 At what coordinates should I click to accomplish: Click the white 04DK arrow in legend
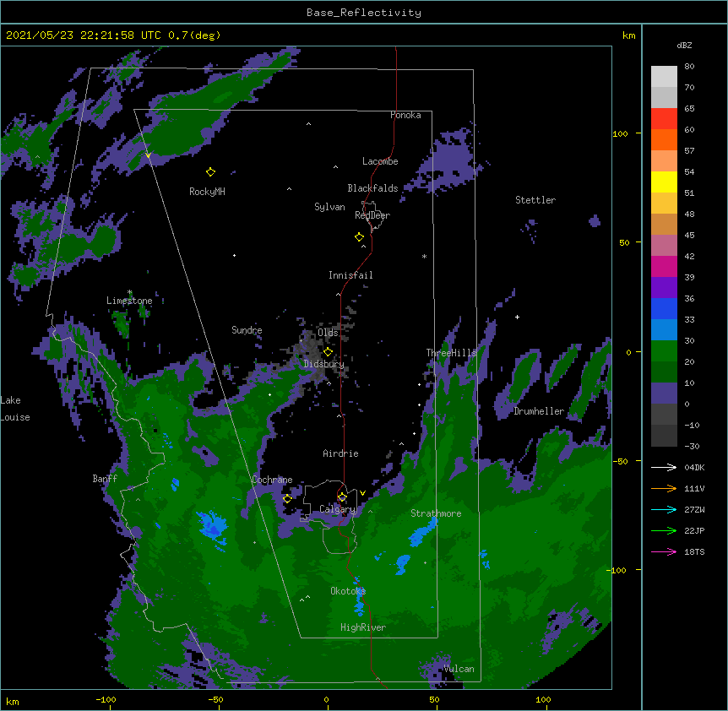(664, 467)
